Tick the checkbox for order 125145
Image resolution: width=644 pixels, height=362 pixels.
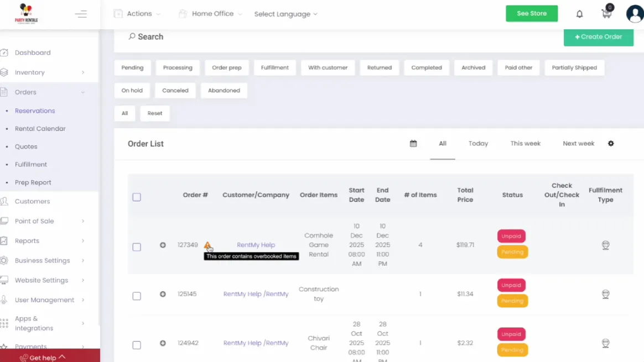pos(137,296)
